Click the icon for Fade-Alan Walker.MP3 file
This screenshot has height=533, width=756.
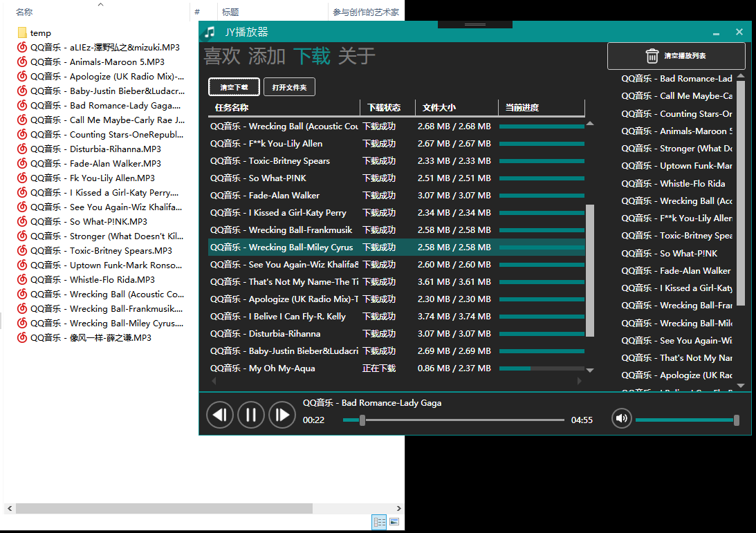click(21, 163)
